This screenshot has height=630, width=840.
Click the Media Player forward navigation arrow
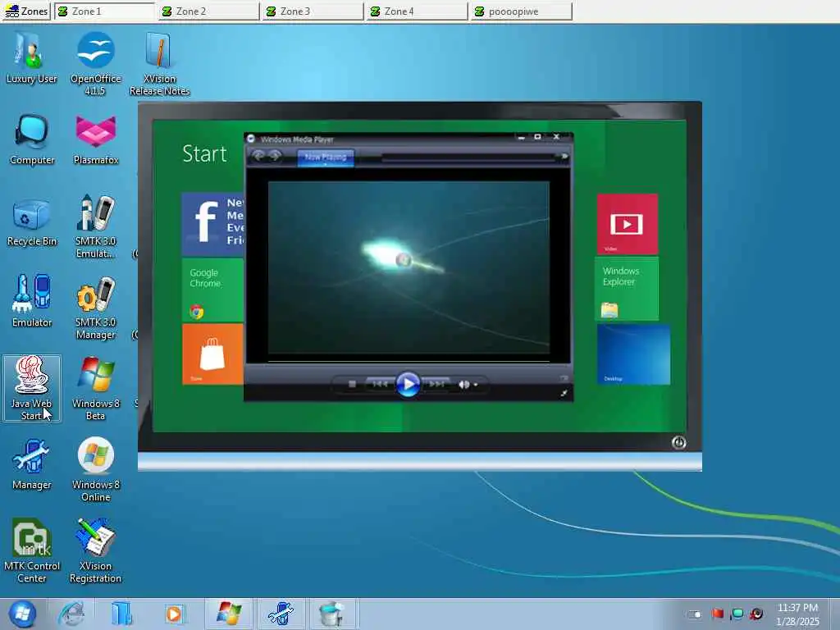click(275, 156)
